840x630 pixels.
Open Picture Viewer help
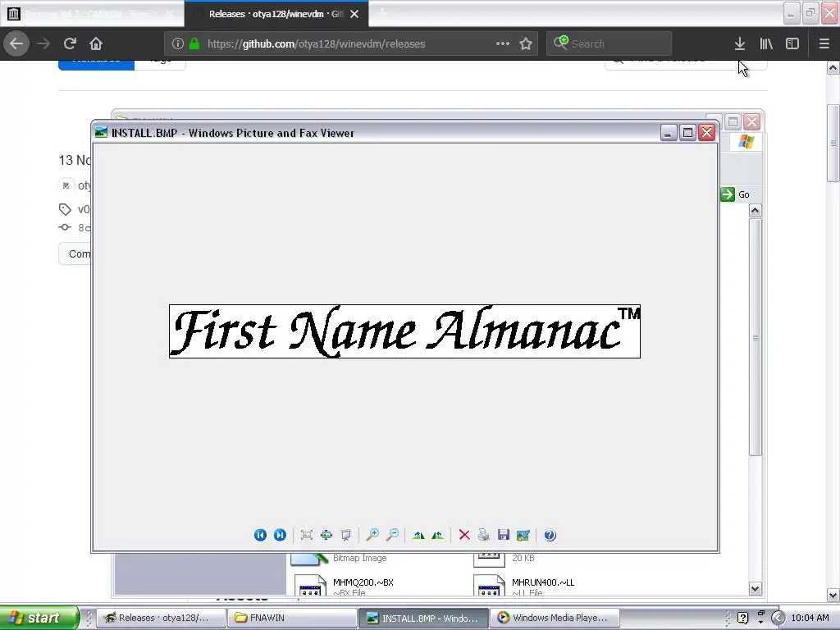click(550, 535)
